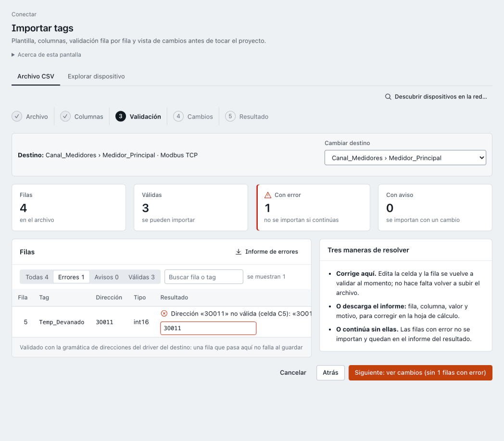Go back with the Atrás button
The height and width of the screenshot is (441, 504).
pos(330,373)
